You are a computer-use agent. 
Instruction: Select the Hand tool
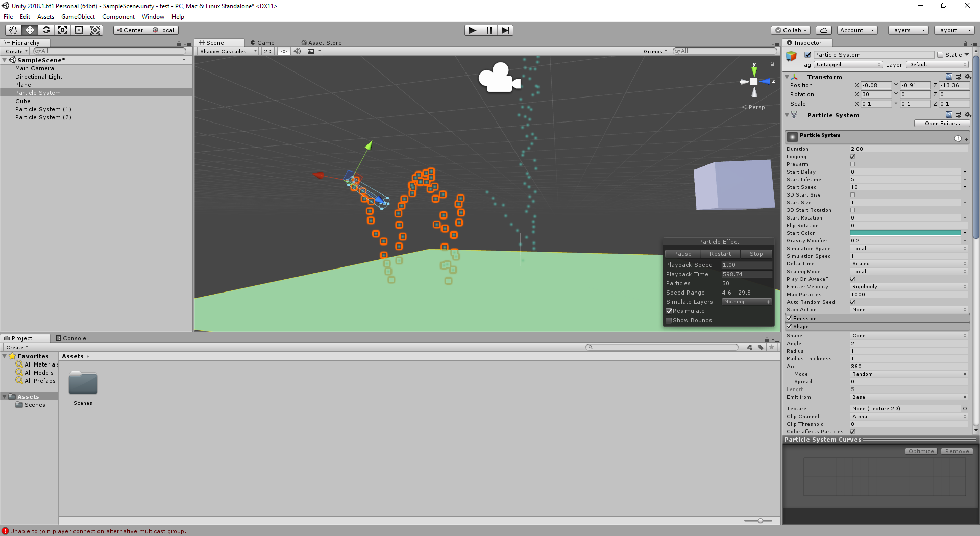coord(13,30)
